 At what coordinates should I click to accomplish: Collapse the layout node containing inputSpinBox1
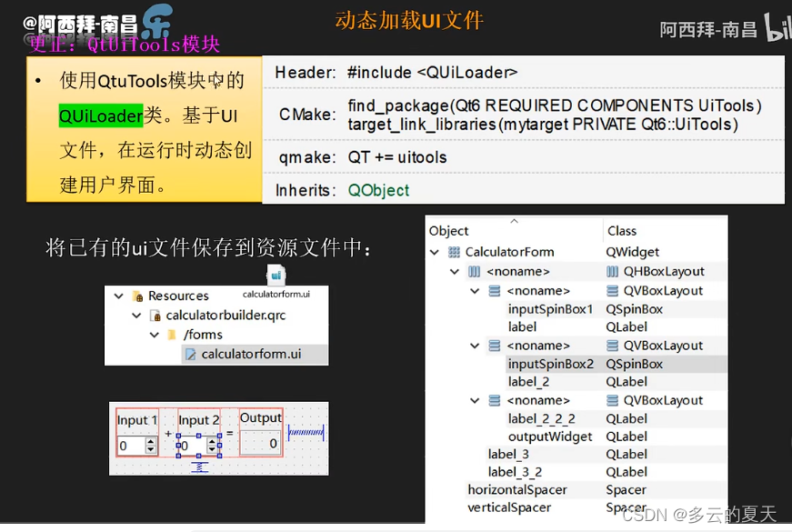[475, 291]
